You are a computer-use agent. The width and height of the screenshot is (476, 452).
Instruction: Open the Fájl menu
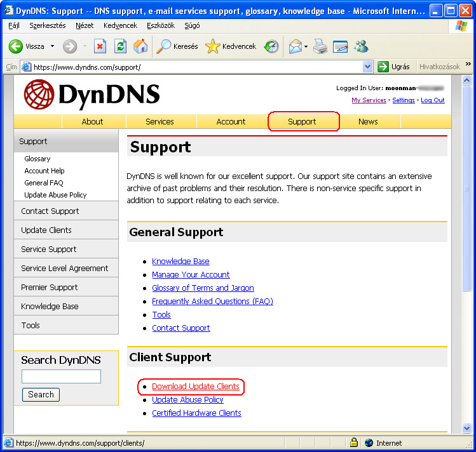pos(13,25)
